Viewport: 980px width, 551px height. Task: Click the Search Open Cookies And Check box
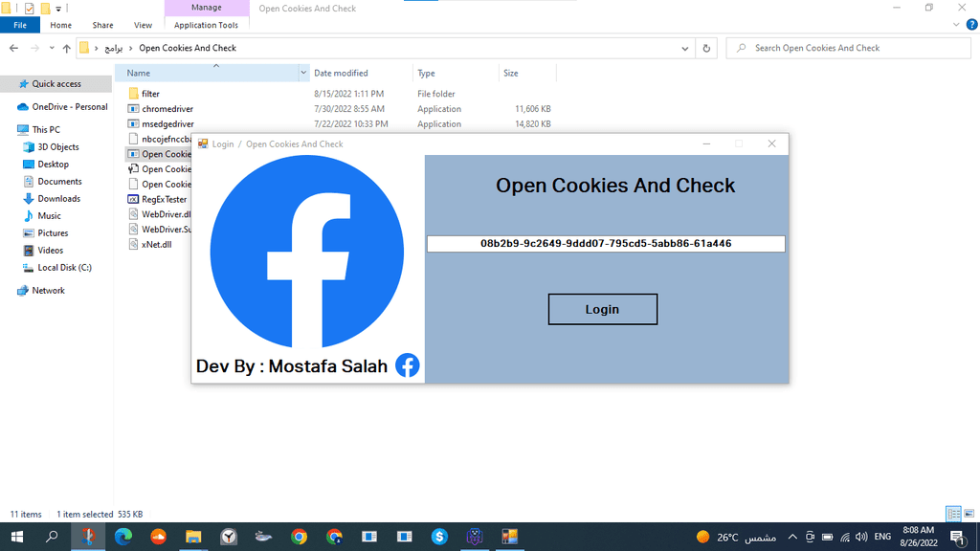pyautogui.click(x=848, y=48)
